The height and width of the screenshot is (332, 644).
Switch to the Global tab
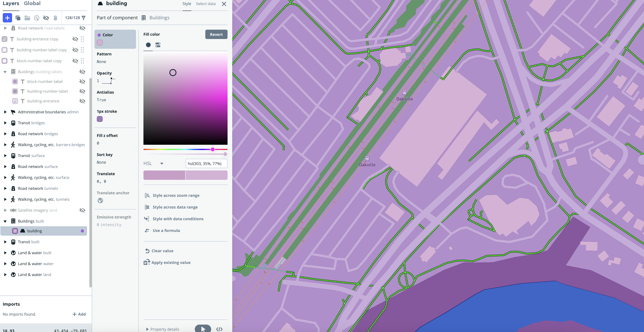coord(32,4)
